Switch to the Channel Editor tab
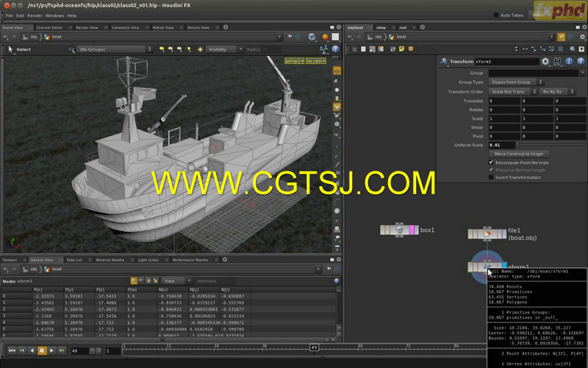 coord(49,27)
